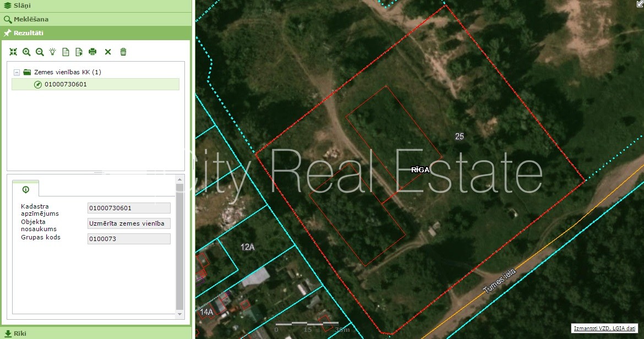
Task: Click the Kadastra apzīmējums value field
Action: pyautogui.click(x=129, y=208)
